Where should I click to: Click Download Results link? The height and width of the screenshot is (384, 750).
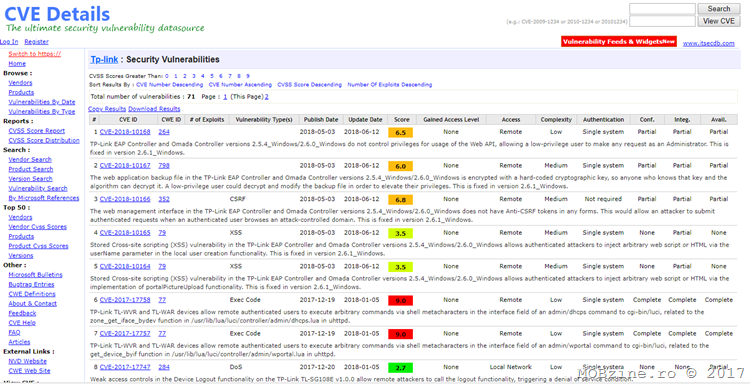[154, 109]
